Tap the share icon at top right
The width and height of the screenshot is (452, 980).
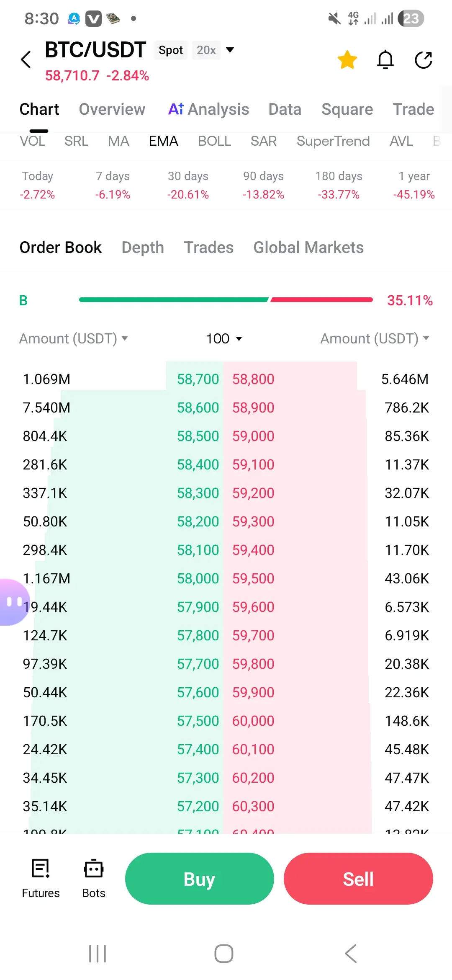(423, 60)
